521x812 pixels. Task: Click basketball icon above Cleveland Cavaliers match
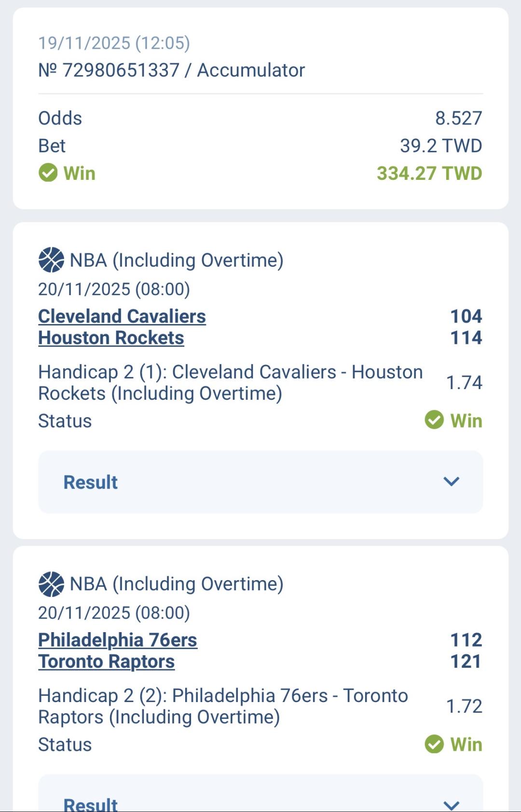pyautogui.click(x=51, y=260)
